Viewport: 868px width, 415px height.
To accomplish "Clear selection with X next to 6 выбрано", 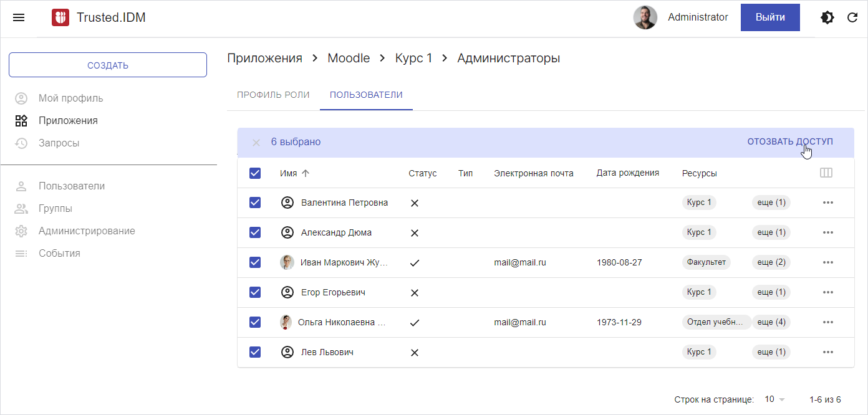I will click(256, 143).
